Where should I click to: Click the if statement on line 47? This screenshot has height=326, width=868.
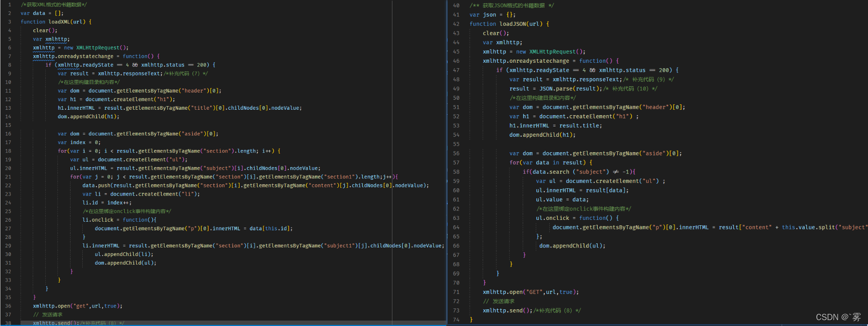coord(587,70)
